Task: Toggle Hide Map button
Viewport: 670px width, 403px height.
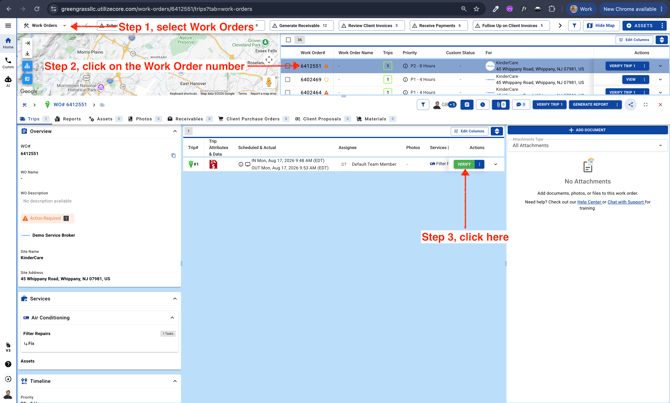Action: (x=601, y=26)
